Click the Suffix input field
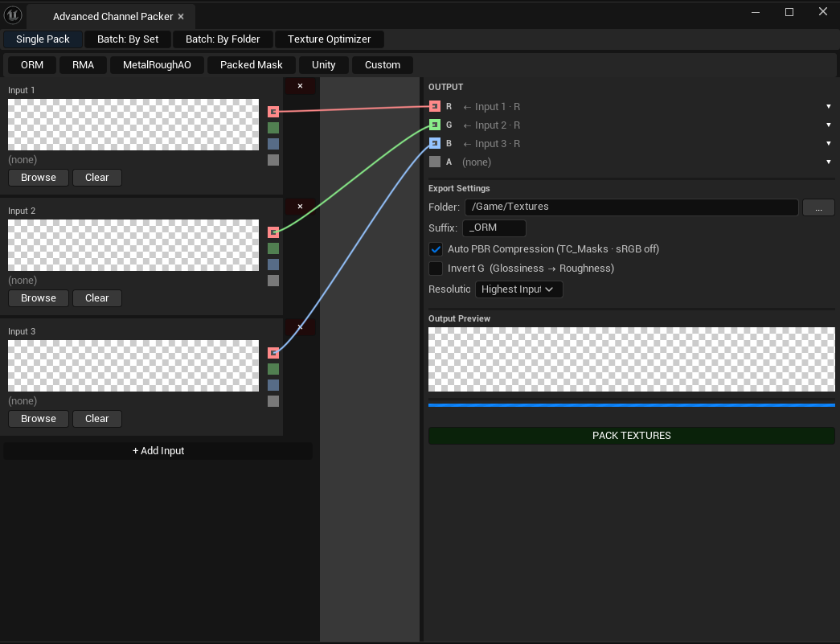840x644 pixels. click(x=494, y=228)
